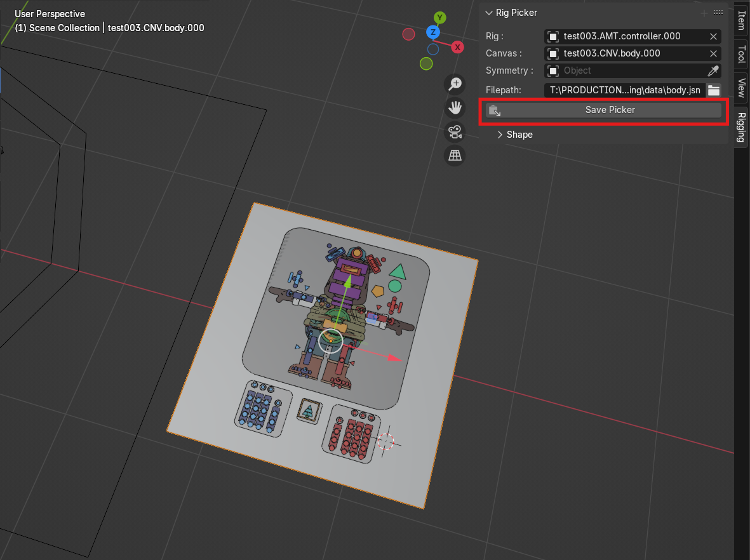The image size is (750, 560).
Task: Open the Canvas object selector field
Action: pyautogui.click(x=625, y=53)
